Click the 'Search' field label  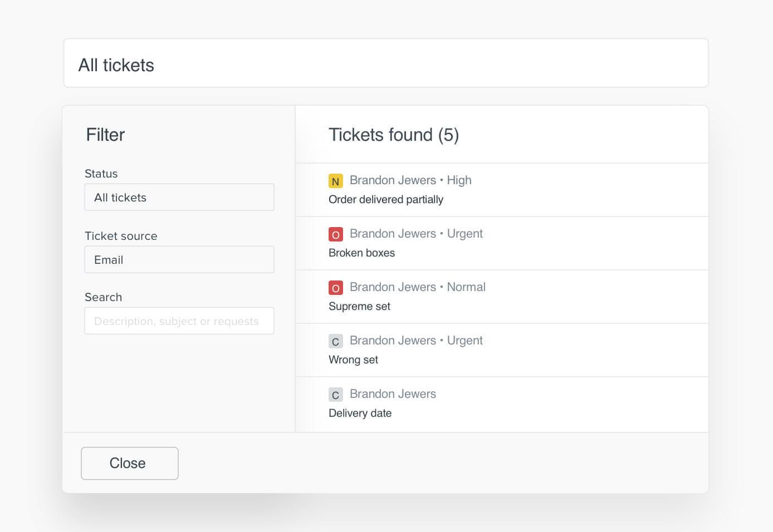(104, 297)
